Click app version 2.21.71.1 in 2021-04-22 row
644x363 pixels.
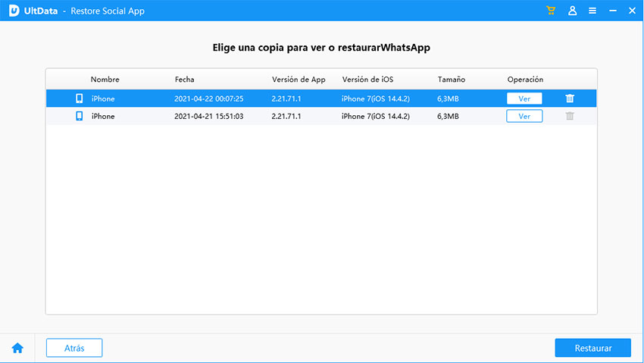(x=286, y=99)
